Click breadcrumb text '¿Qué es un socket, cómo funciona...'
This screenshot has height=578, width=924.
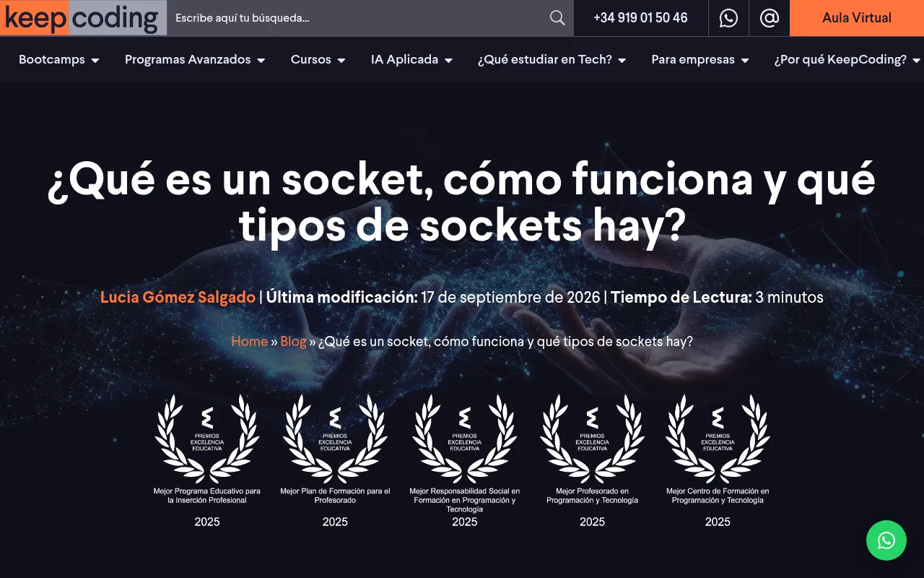click(505, 341)
